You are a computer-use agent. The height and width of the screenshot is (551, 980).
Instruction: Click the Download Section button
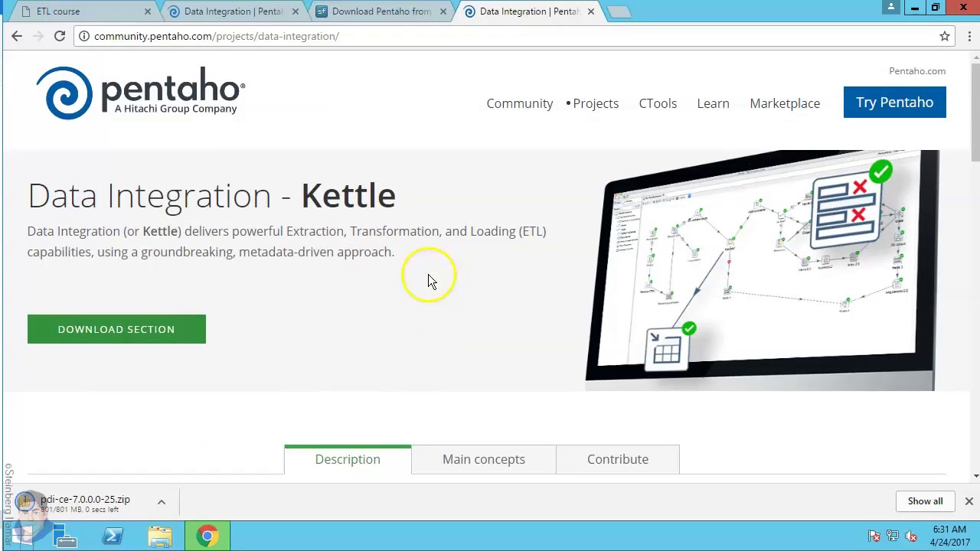tap(116, 329)
